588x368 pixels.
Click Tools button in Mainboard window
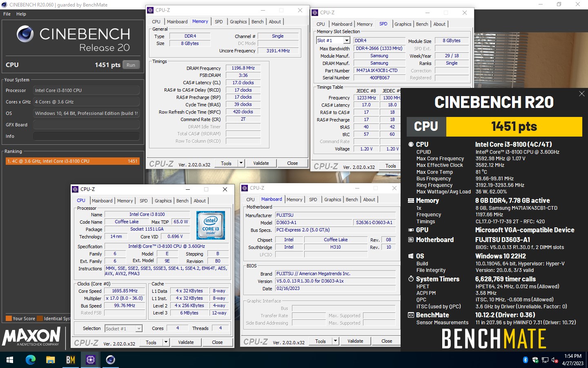tap(321, 341)
